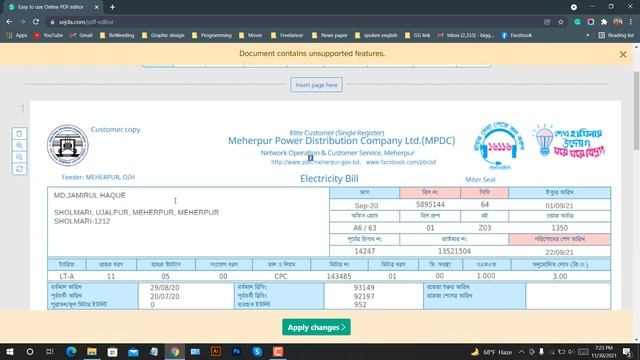Open the GG link bookmark folder
The width and height of the screenshot is (640, 360).
tap(418, 36)
